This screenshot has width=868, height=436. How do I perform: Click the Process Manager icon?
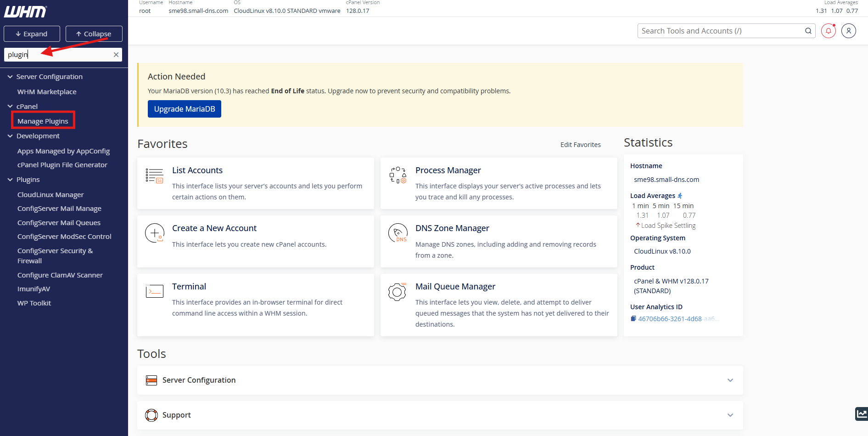point(398,175)
